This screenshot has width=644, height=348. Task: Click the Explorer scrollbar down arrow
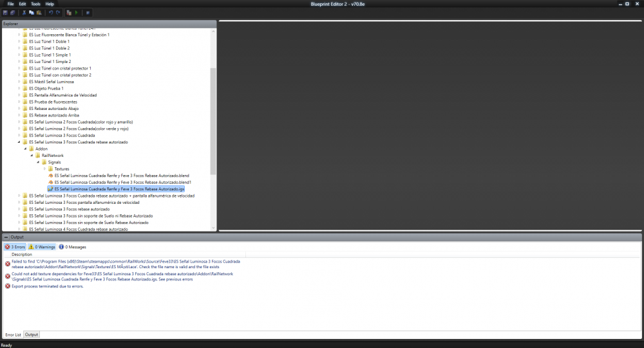coord(213,228)
